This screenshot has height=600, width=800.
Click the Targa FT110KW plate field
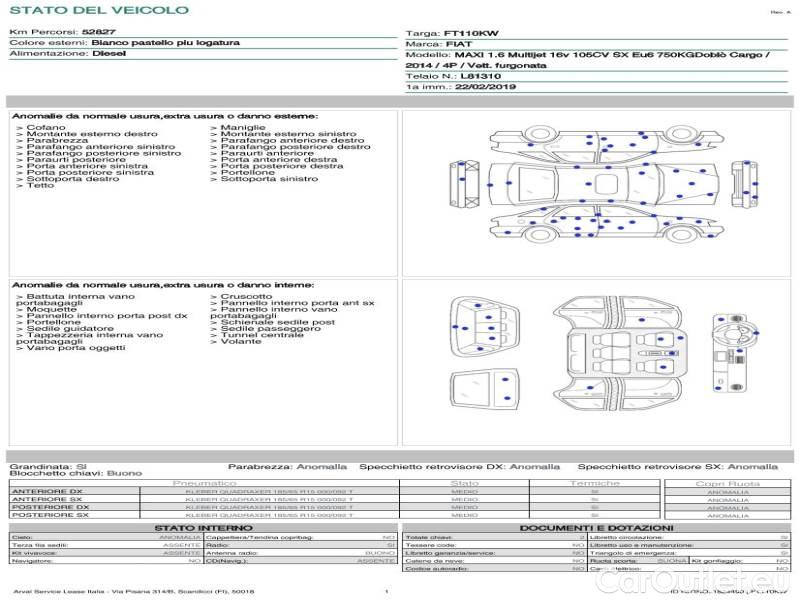point(452,34)
